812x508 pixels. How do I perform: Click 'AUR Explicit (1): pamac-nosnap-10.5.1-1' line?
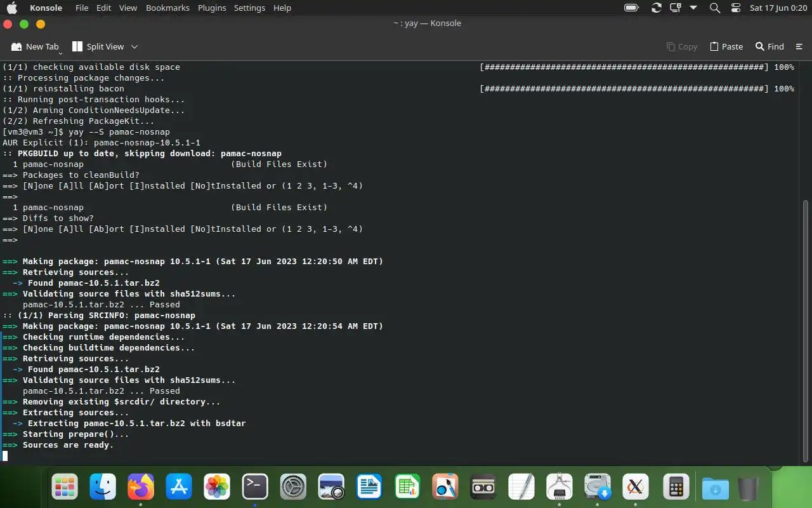click(x=101, y=142)
